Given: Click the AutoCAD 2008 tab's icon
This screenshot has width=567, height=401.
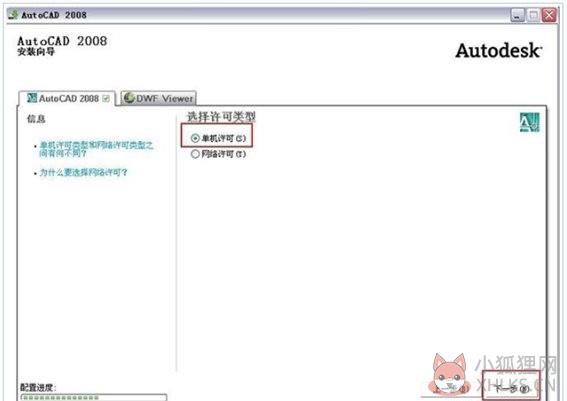Looking at the screenshot, I should (x=32, y=98).
